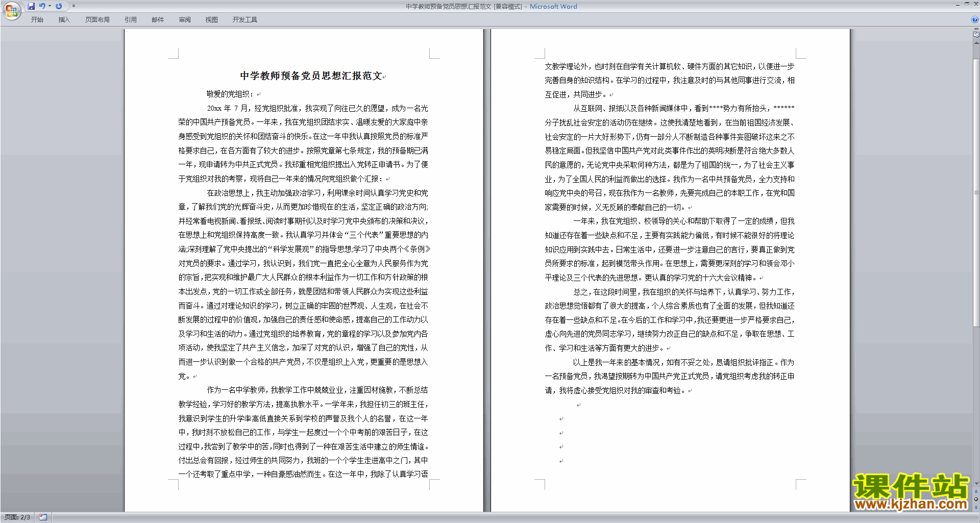
Task: Click the salutation line 敬爱的党组织:
Action: pos(230,94)
